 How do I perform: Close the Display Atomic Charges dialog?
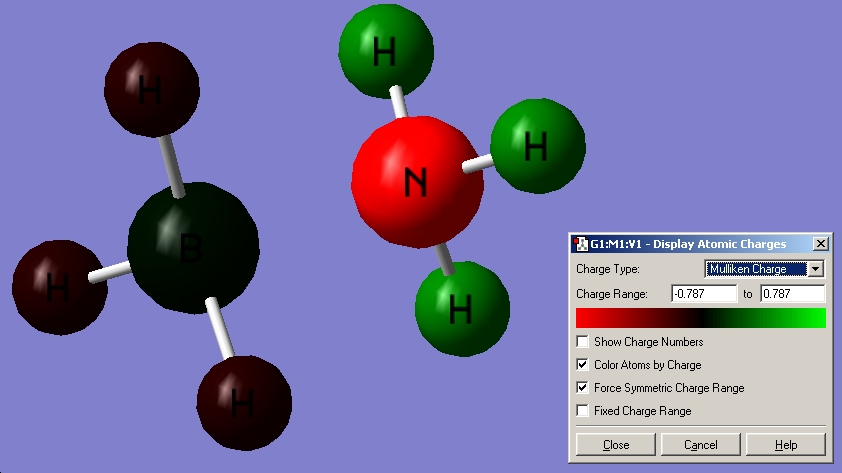[821, 244]
